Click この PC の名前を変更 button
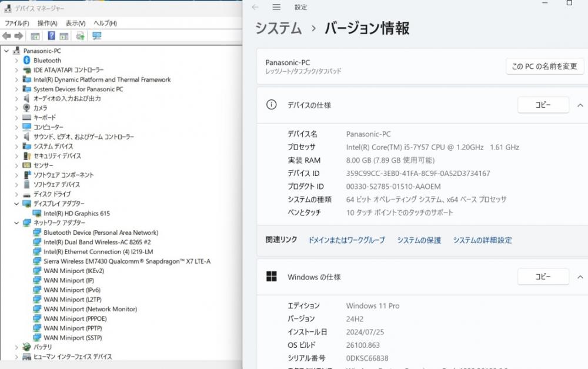Screen dimensions: 588x369 544,67
